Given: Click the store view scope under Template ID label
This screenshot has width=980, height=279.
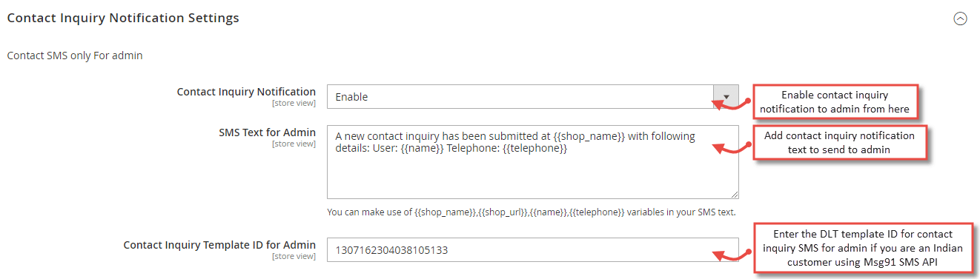Looking at the screenshot, I should pos(294,256).
